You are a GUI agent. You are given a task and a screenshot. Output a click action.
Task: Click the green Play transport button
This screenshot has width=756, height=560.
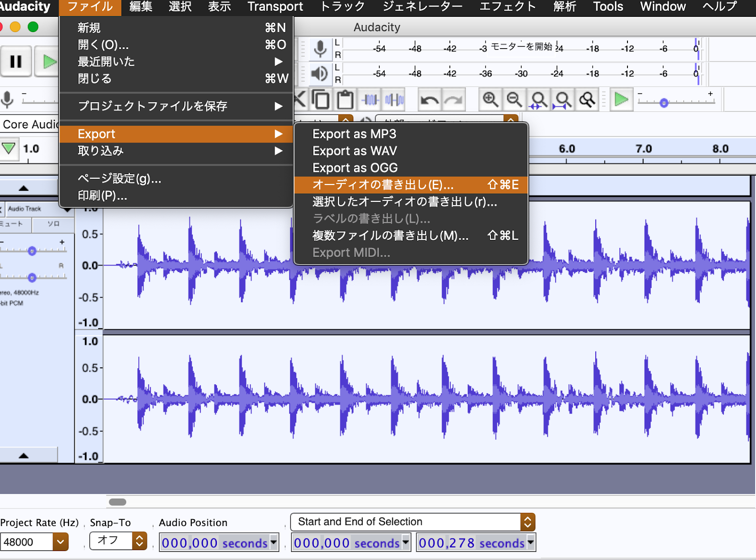[x=48, y=61]
